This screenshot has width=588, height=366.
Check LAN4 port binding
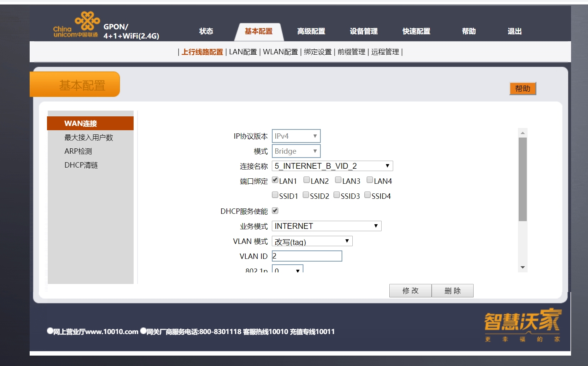370,180
